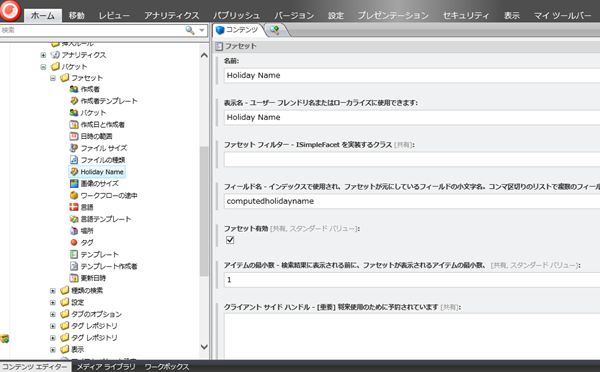Switch to ワークボックス at bottom bar
The image size is (600, 372).
coord(166,367)
